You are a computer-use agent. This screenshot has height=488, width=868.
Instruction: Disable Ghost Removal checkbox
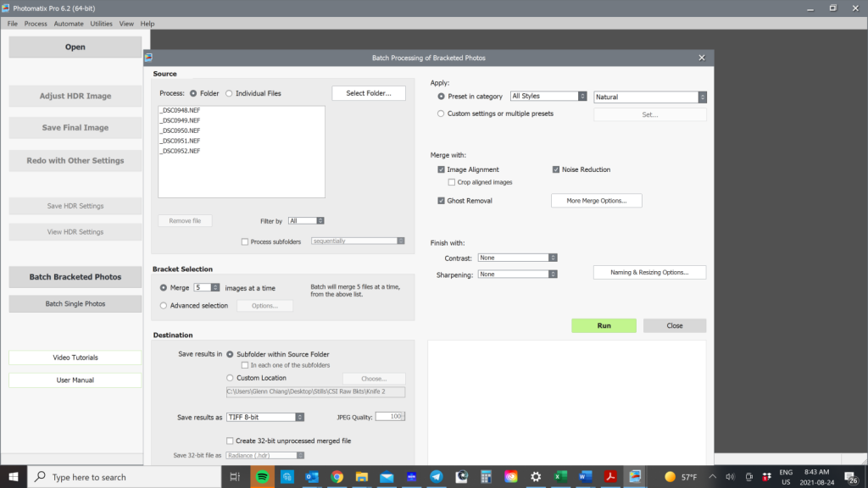[441, 200]
